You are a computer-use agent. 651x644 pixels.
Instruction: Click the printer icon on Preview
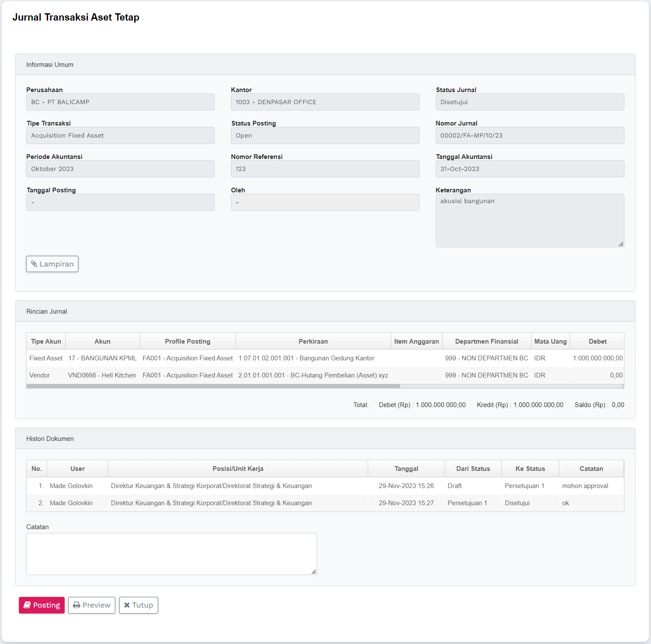(77, 605)
